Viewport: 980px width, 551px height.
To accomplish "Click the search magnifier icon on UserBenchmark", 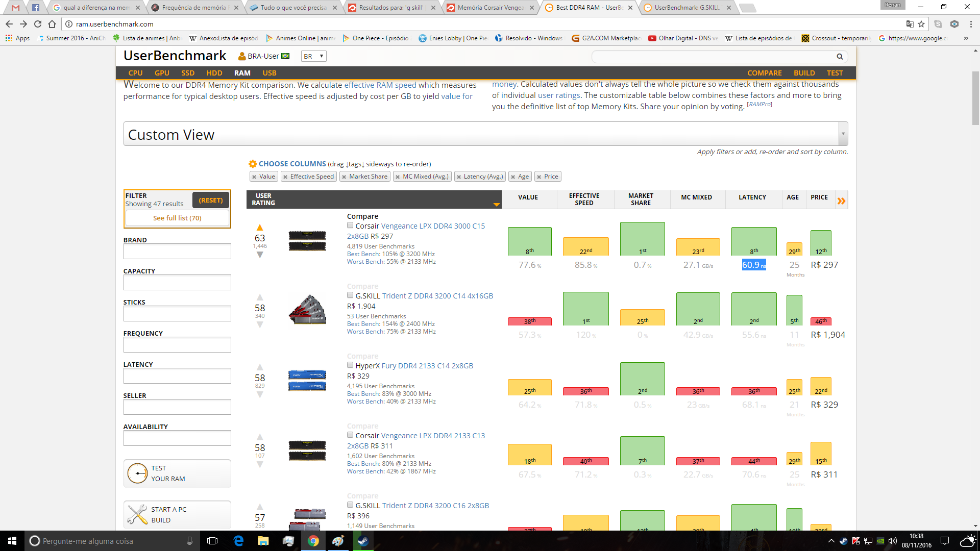I will pos(840,57).
